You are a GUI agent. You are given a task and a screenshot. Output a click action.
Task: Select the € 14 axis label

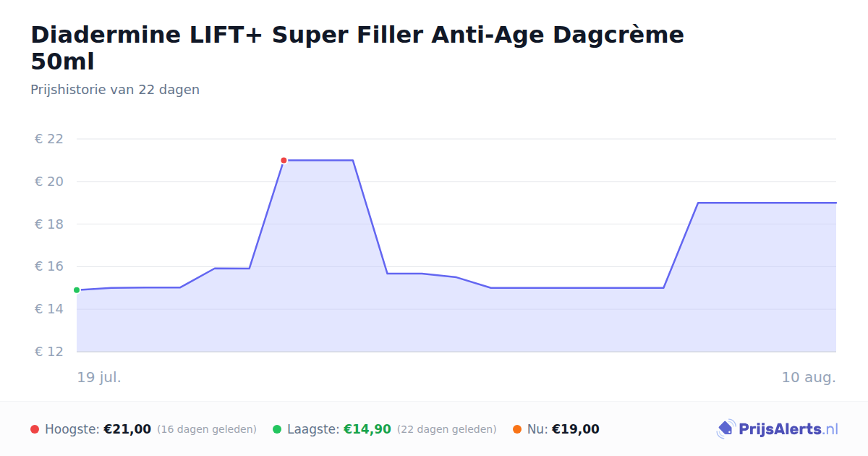[49, 309]
